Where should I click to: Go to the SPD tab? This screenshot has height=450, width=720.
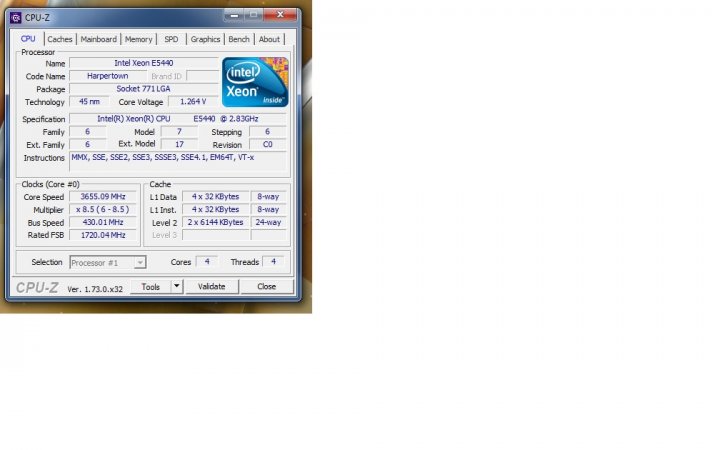pyautogui.click(x=171, y=39)
